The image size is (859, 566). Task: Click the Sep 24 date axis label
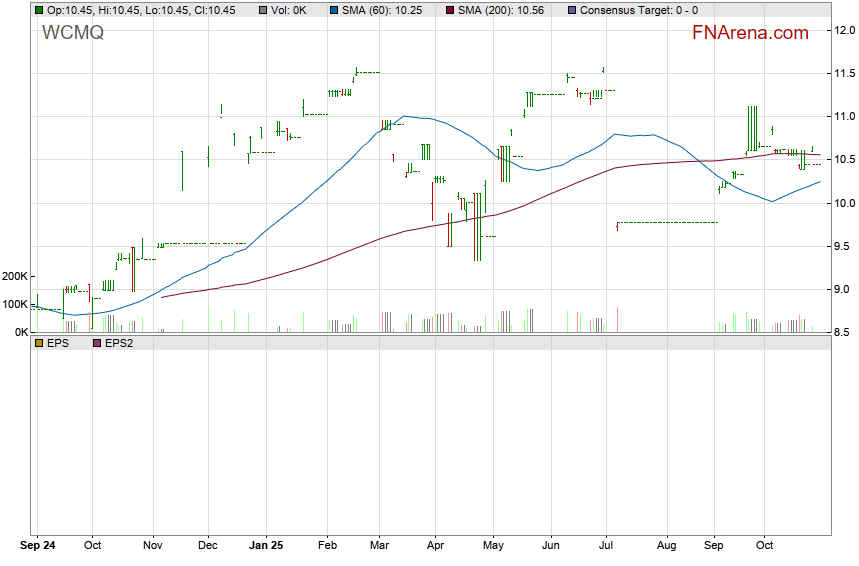point(38,546)
